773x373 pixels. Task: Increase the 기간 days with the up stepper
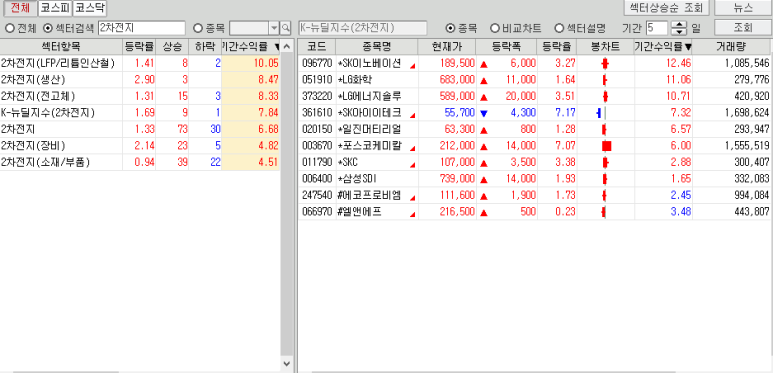click(x=679, y=24)
